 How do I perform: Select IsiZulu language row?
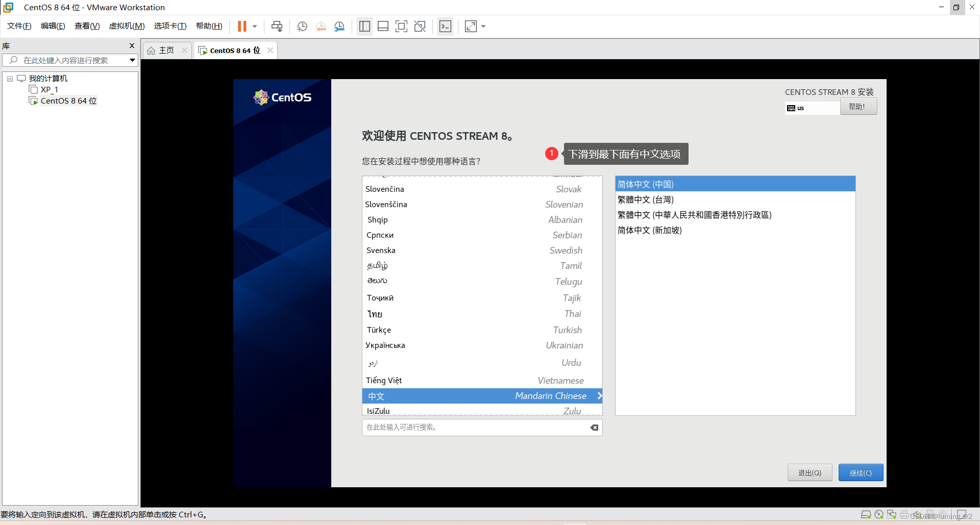pos(482,410)
